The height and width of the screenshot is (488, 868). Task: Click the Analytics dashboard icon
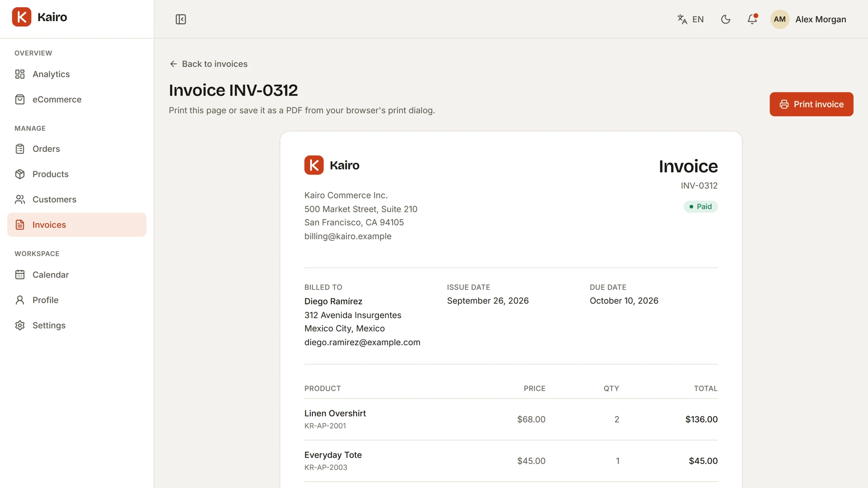(x=20, y=74)
